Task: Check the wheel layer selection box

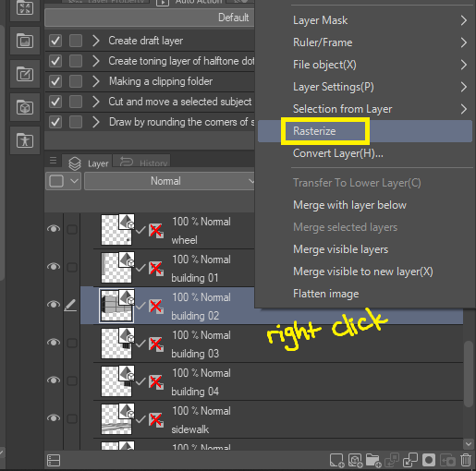Action: pos(72,229)
